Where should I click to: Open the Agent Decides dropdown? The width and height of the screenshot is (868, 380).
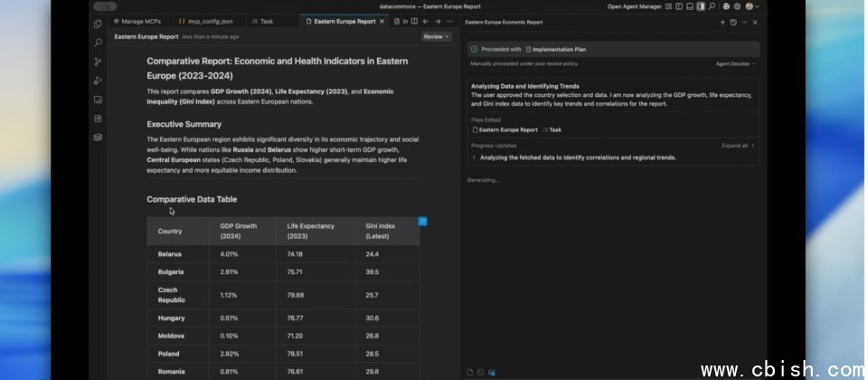tap(735, 64)
